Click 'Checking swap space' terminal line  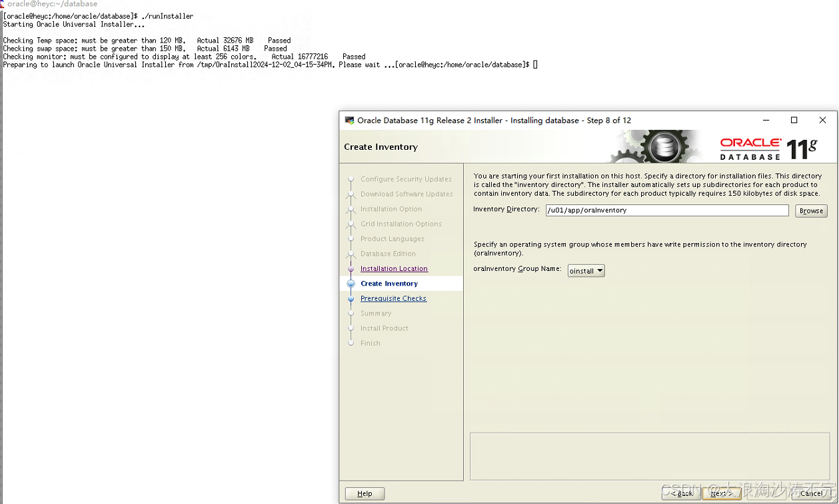[145, 49]
